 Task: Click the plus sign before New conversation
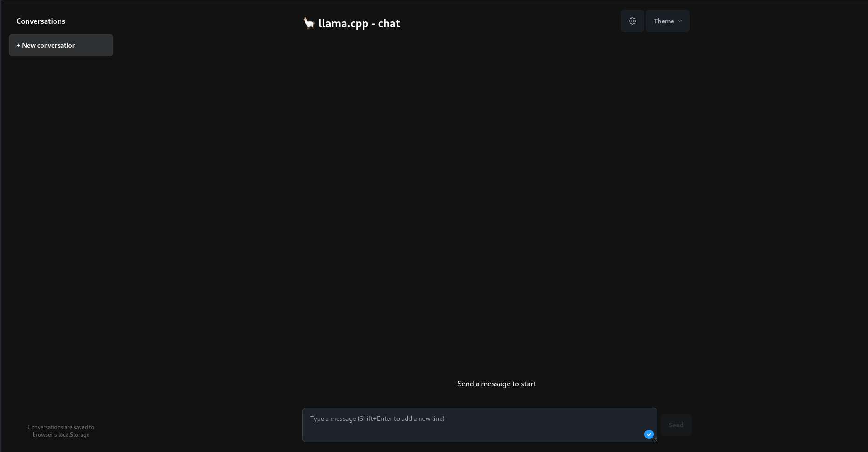click(x=19, y=45)
